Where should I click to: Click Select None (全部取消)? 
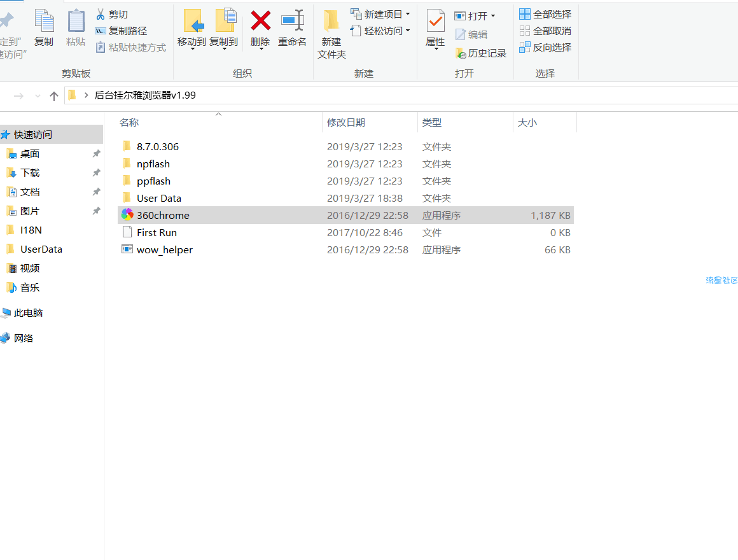(545, 31)
